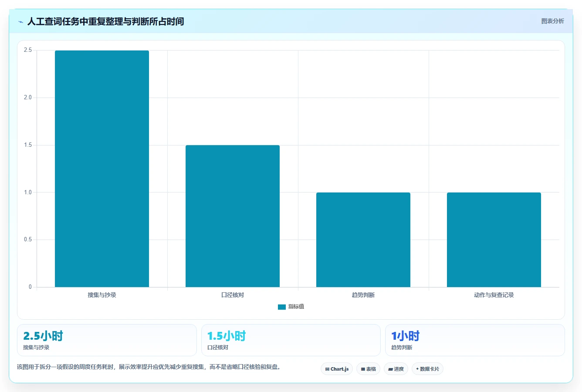Click the 口径核对 x-axis label
The image size is (582, 392).
(x=233, y=295)
